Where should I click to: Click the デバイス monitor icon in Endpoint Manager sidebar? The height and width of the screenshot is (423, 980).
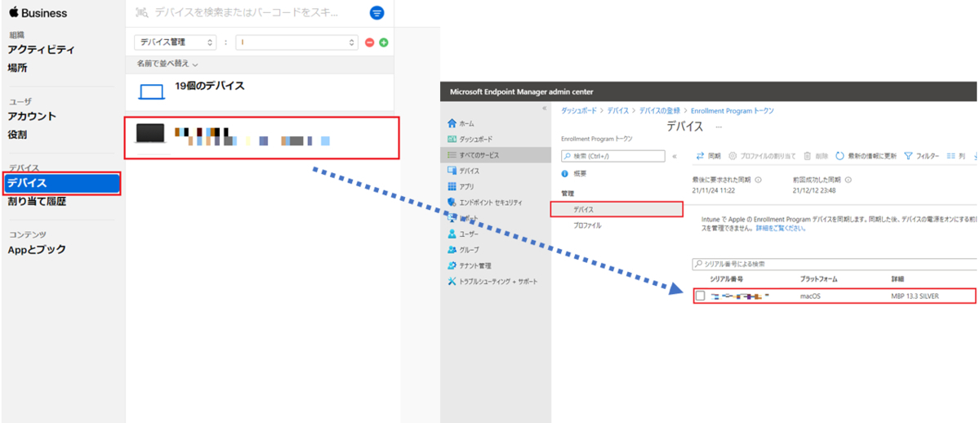452,171
